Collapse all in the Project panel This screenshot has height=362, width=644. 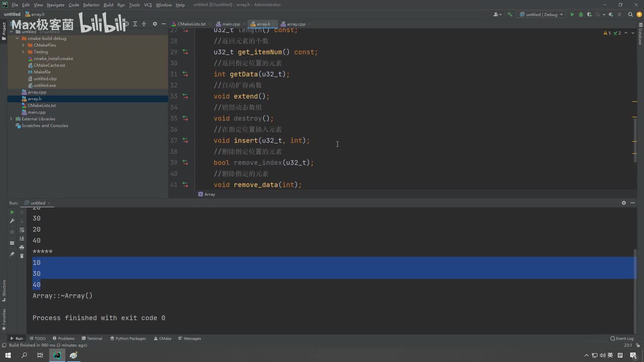coord(144,24)
